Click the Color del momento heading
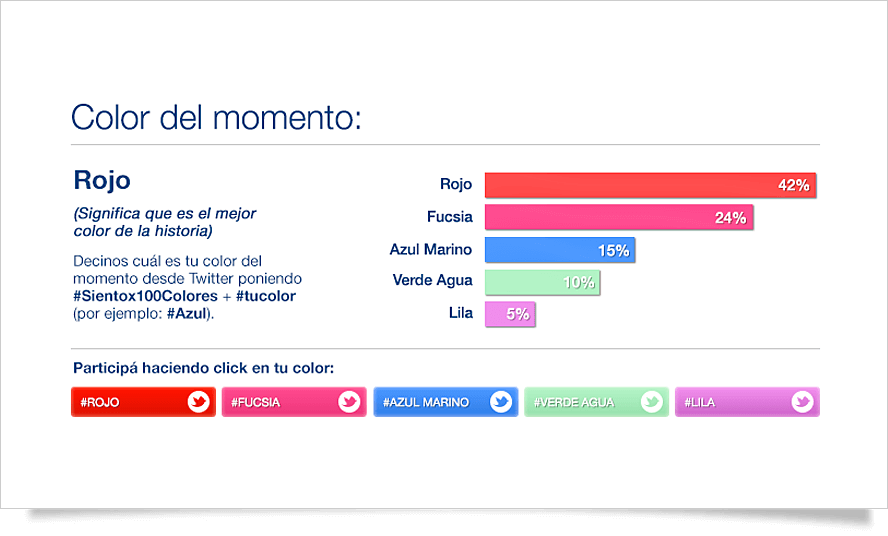 point(216,118)
